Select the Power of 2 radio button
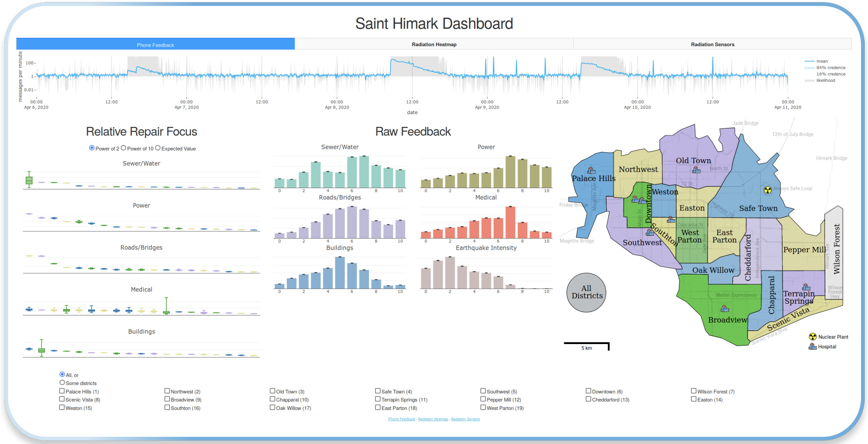This screenshot has width=868, height=444. 92,148
